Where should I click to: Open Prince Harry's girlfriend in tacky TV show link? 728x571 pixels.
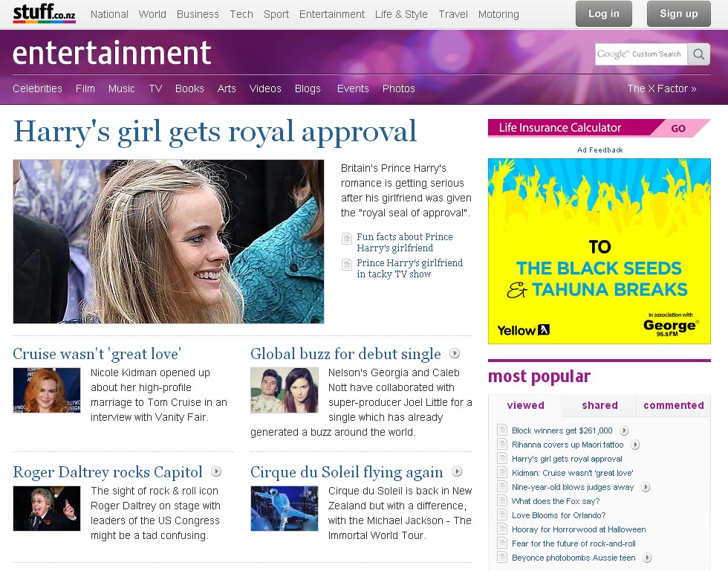tap(409, 268)
